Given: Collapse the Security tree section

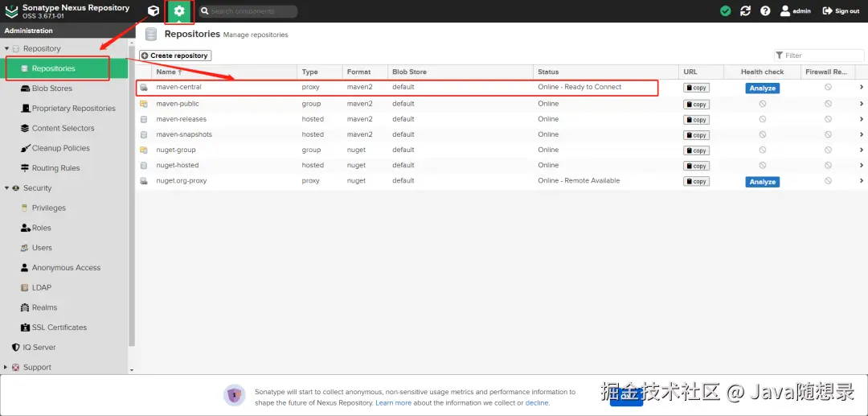Looking at the screenshot, I should pos(6,188).
